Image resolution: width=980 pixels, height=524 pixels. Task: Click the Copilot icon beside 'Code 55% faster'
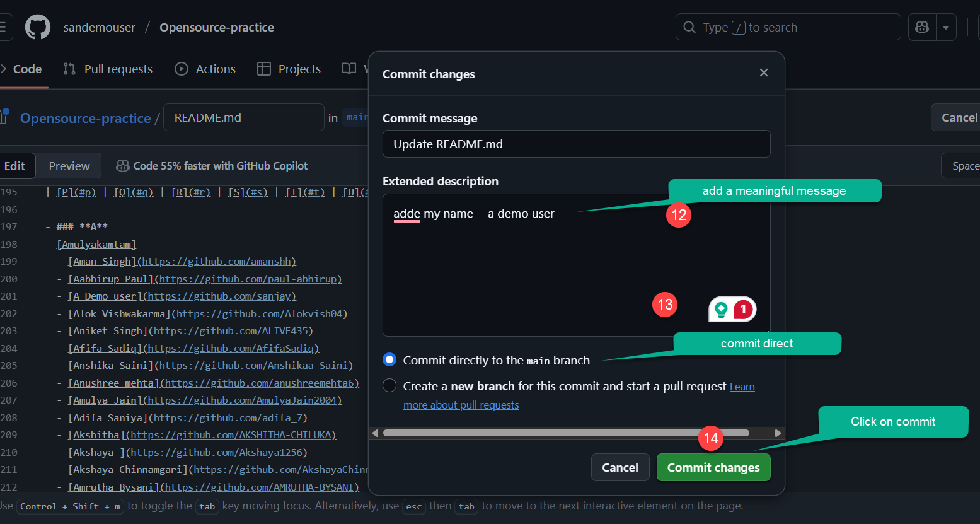(122, 165)
